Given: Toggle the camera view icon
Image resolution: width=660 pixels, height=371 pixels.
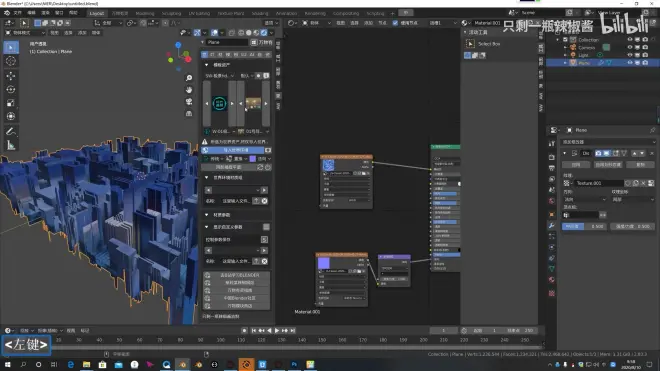Looking at the screenshot, I should click(x=189, y=101).
